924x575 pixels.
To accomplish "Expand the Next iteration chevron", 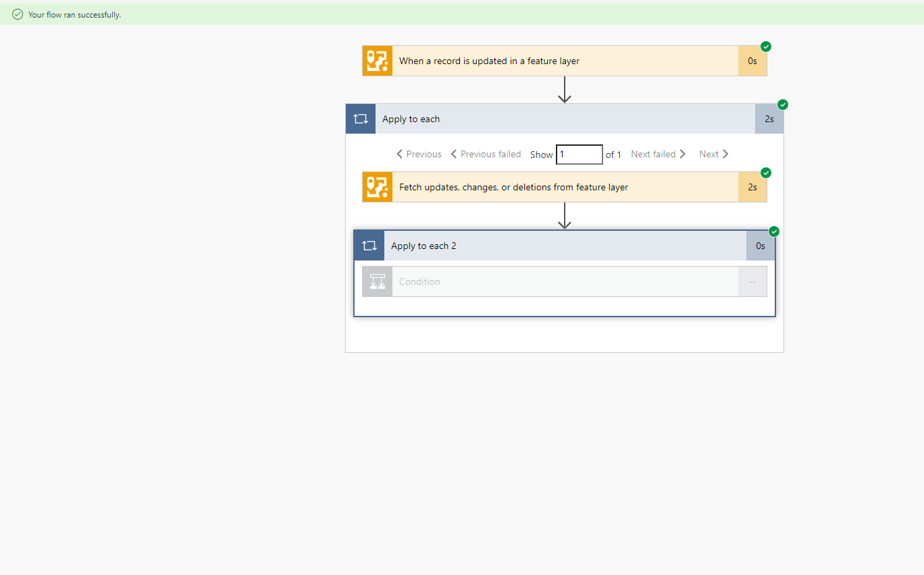I will (727, 154).
